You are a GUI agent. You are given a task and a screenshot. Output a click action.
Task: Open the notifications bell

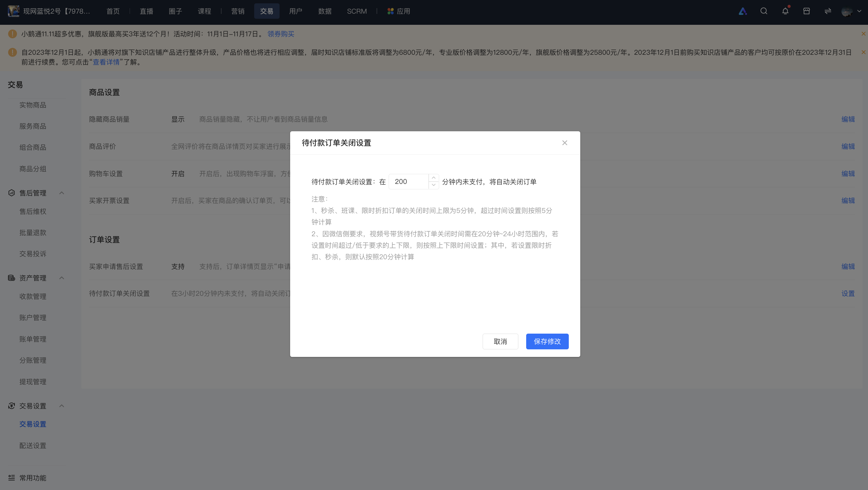(x=785, y=11)
